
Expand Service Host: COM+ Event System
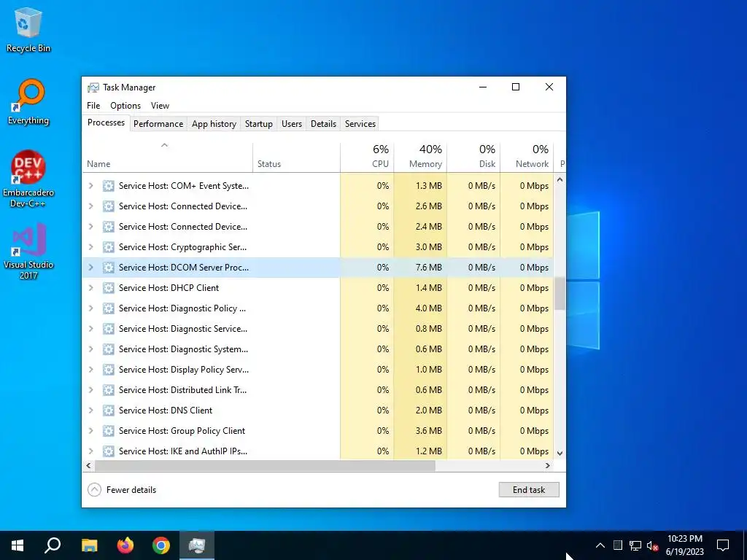coord(90,186)
